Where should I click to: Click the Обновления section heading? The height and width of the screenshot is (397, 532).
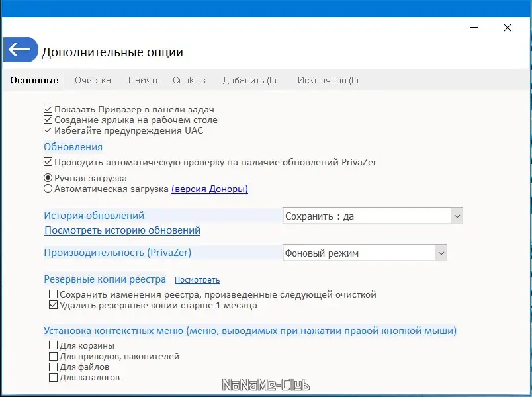pyautogui.click(x=73, y=147)
